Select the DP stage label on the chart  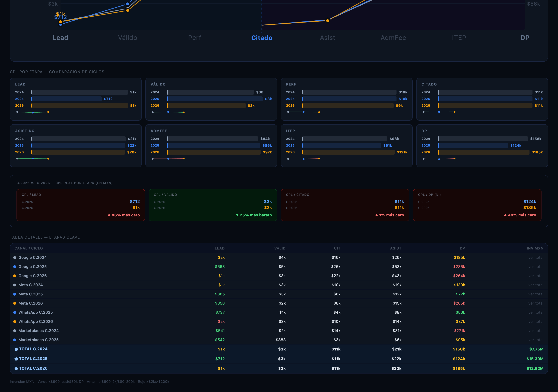coord(525,38)
